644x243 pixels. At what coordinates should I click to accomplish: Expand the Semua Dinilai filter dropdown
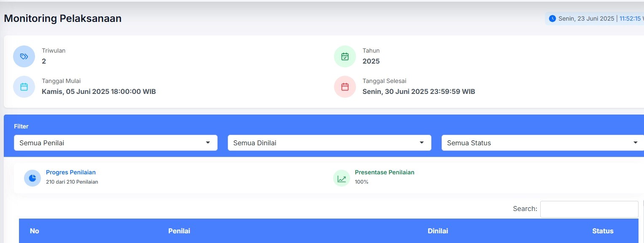point(329,143)
